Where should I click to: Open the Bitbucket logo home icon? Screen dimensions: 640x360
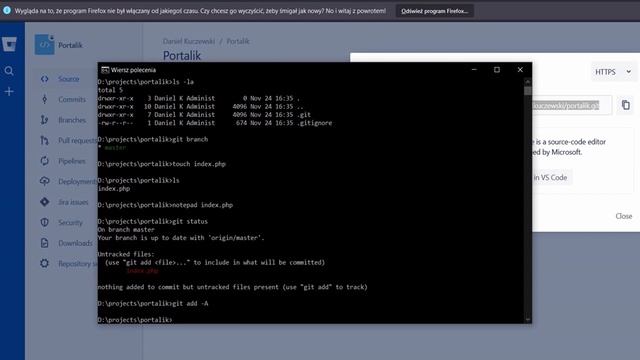pos(9,44)
